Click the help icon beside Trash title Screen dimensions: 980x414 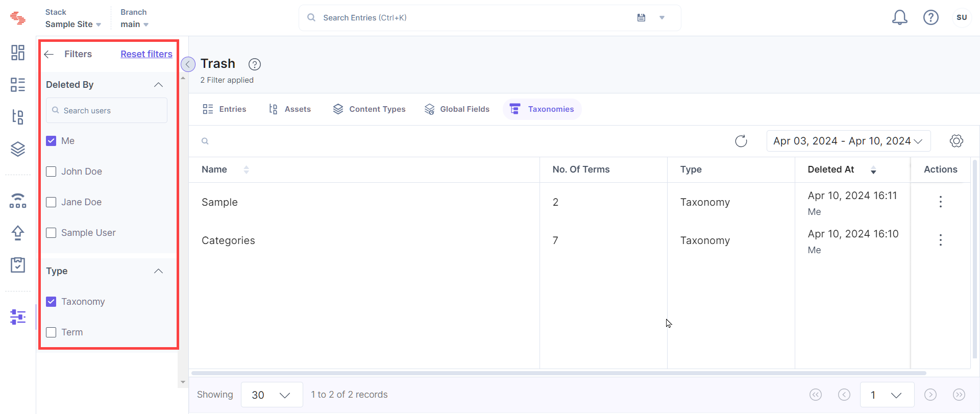coord(255,64)
